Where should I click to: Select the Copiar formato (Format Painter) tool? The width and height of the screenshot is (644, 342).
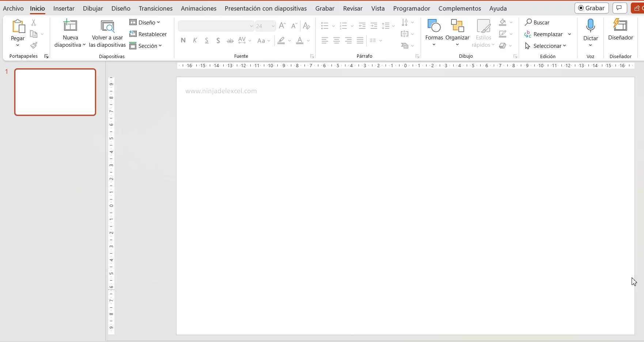[34, 46]
